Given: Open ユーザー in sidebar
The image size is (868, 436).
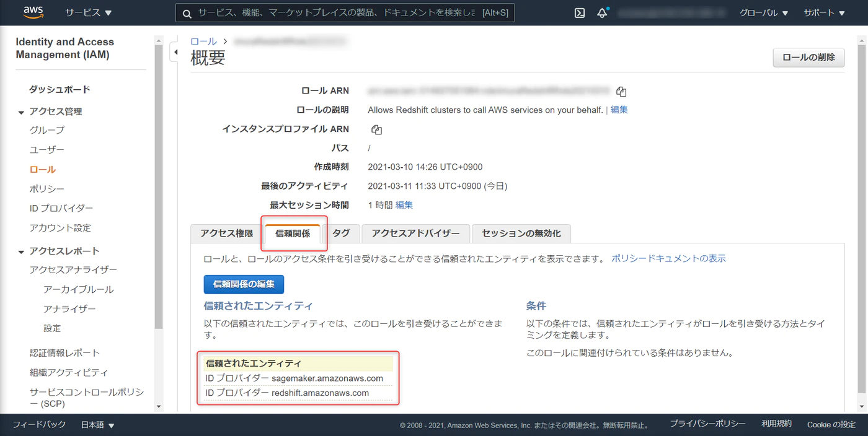Looking at the screenshot, I should pyautogui.click(x=47, y=150).
